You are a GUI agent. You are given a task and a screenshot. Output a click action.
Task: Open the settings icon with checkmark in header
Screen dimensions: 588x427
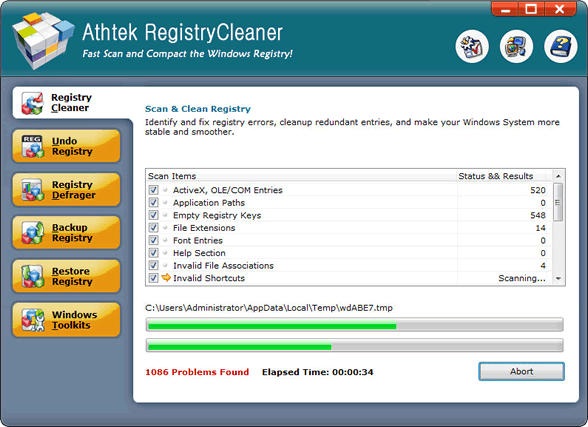(472, 46)
